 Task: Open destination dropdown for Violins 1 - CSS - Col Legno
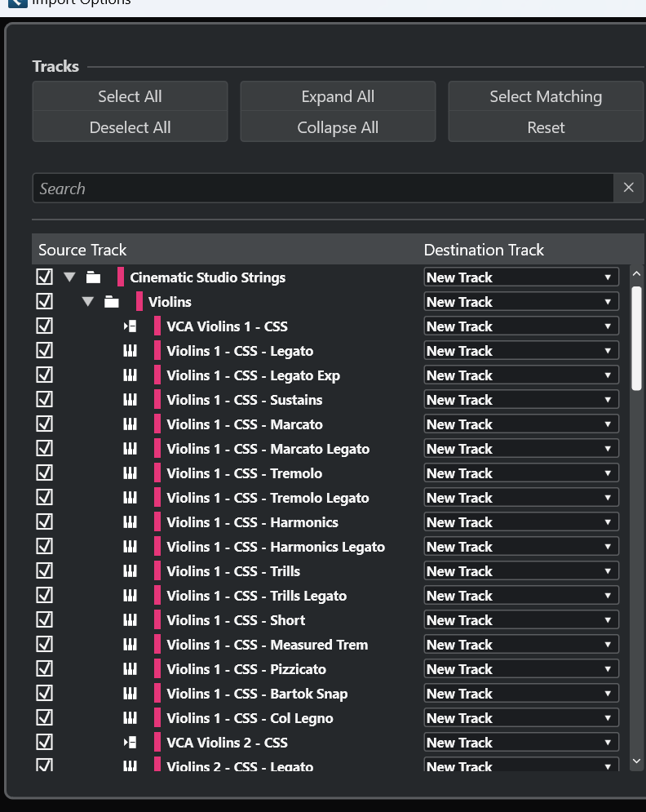[x=521, y=718]
